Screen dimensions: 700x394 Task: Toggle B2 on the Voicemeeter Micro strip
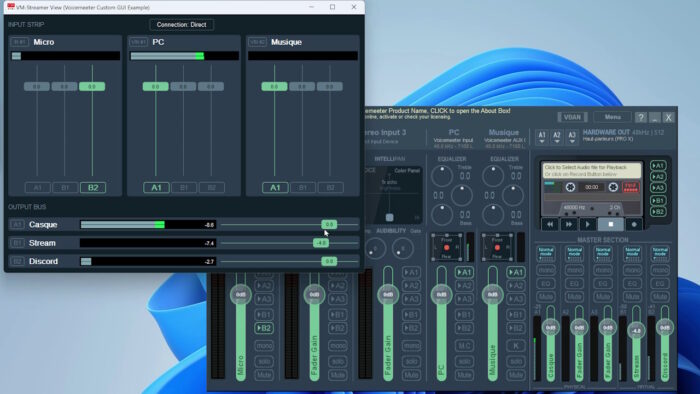click(x=264, y=328)
